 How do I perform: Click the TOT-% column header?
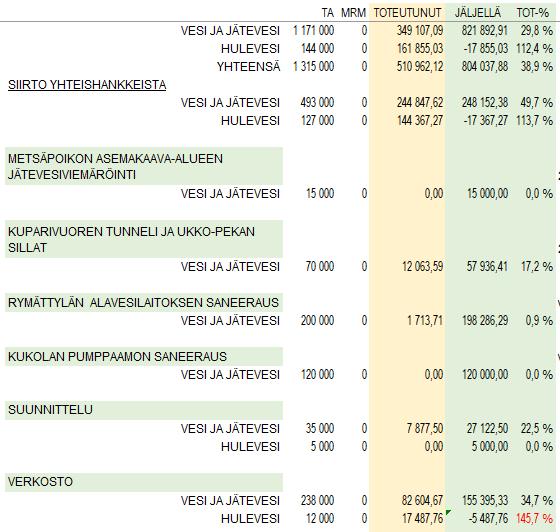533,13
